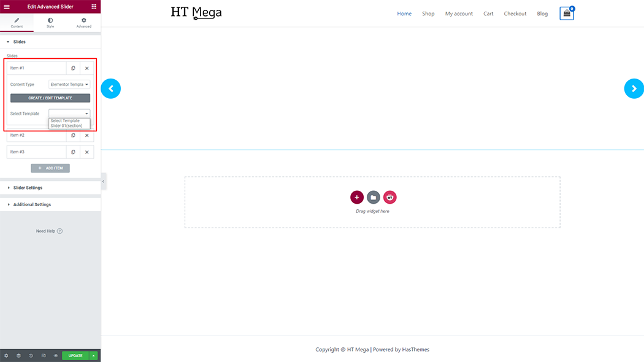
Task: Open the Elementor hamburger menu
Action: coord(7,7)
